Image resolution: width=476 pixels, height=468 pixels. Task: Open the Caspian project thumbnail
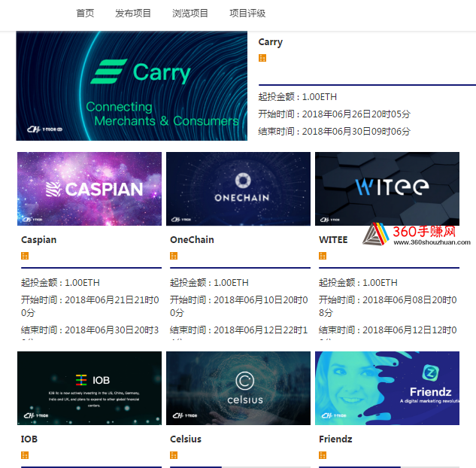pyautogui.click(x=89, y=189)
